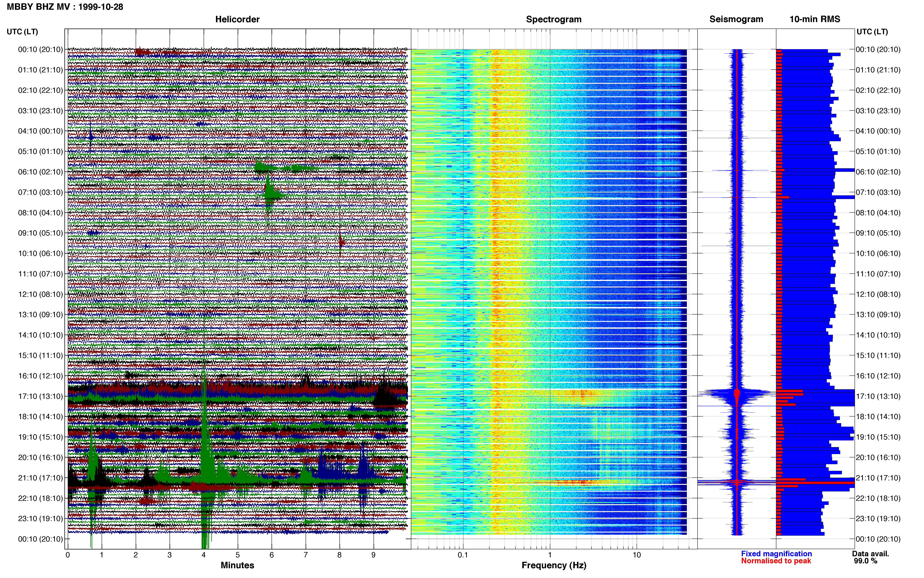Click left time label 05:10 (01:10)
This screenshot has height=578, width=924.
point(41,151)
